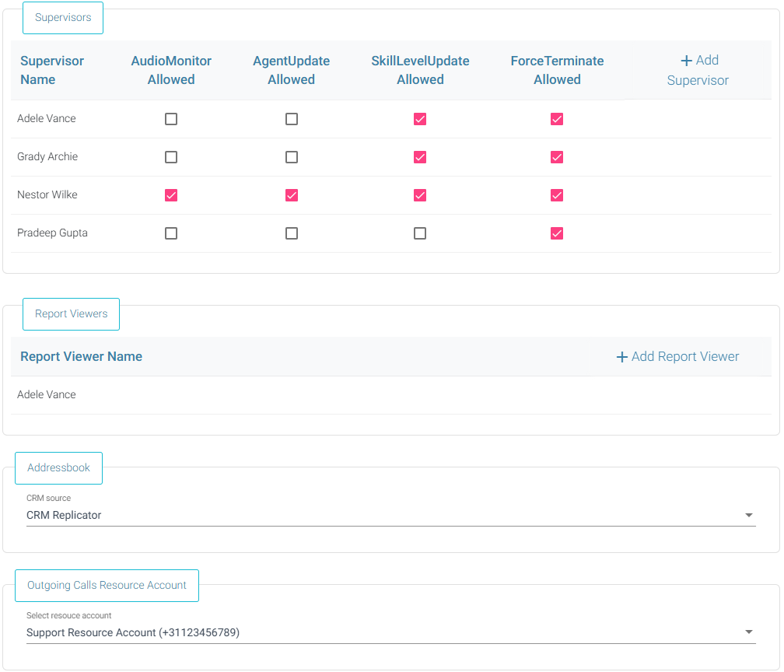Viewport: 784px width, 672px height.
Task: Open the Supervisors section tab
Action: (x=63, y=18)
